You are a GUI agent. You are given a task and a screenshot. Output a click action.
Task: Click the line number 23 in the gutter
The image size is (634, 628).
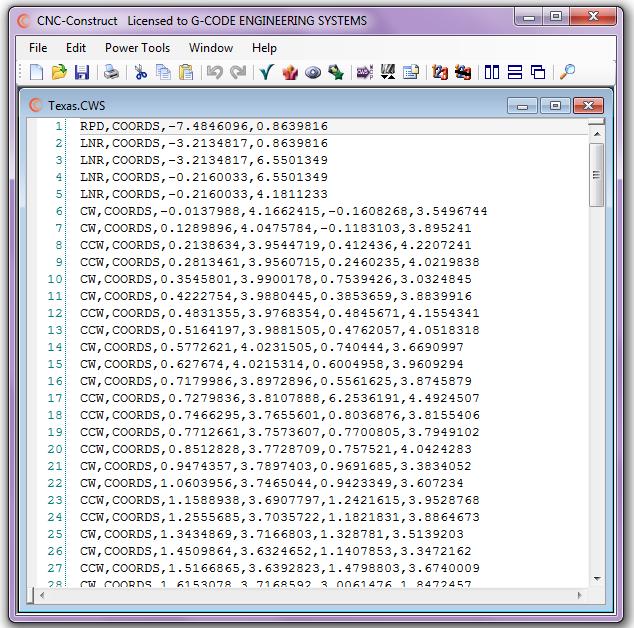55,500
